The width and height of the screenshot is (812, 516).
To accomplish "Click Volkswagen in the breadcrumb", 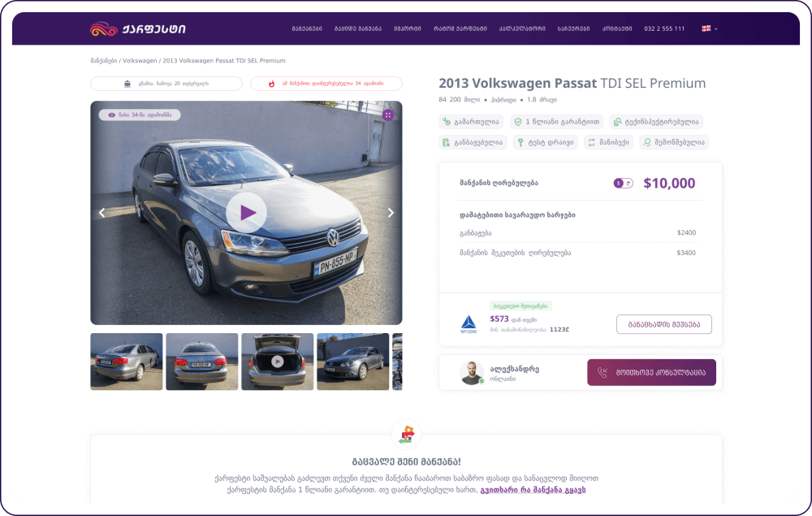I will click(x=140, y=61).
